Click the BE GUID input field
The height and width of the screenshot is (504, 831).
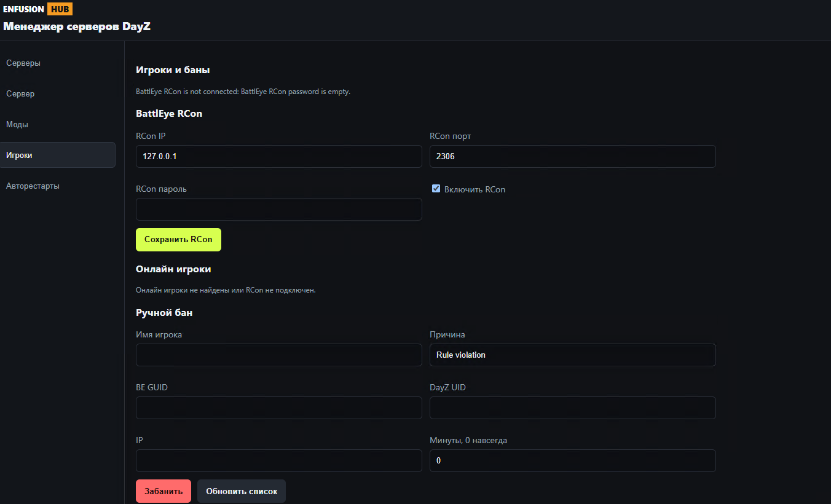click(279, 408)
